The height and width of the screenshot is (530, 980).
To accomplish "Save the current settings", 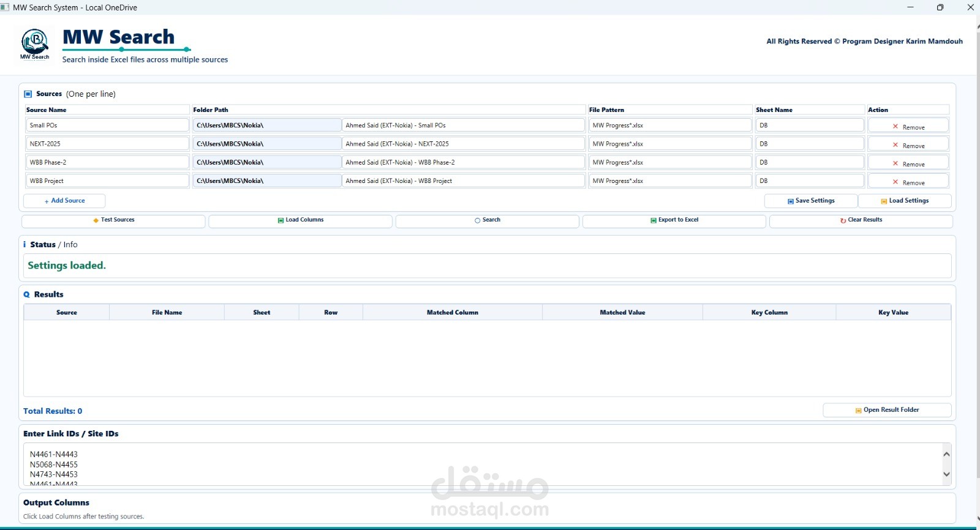I will (811, 201).
